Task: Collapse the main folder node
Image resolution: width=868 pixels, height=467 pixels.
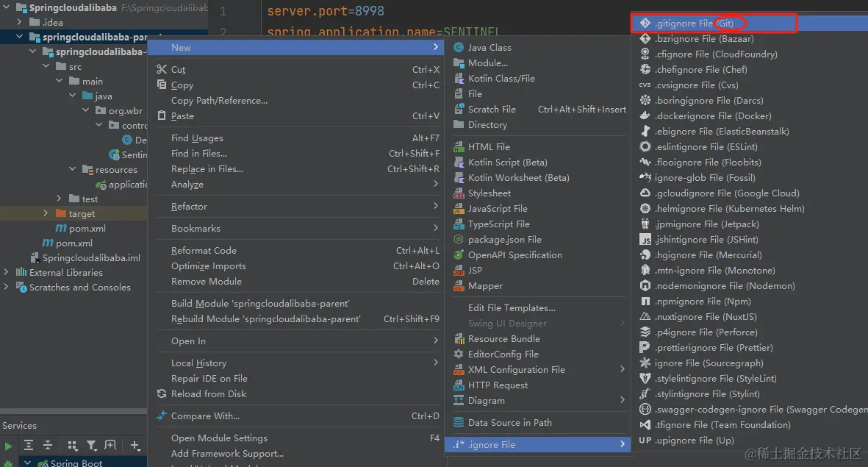Action: point(60,81)
